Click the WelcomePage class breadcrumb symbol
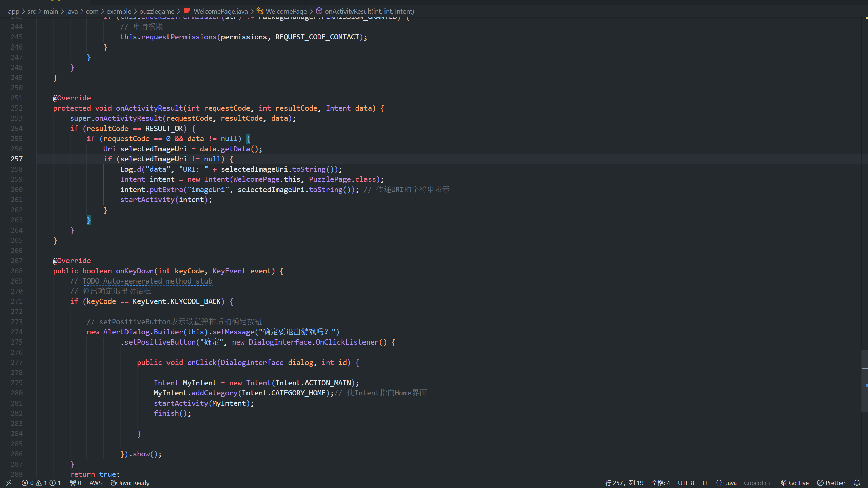The height and width of the screenshot is (488, 868). tap(286, 11)
